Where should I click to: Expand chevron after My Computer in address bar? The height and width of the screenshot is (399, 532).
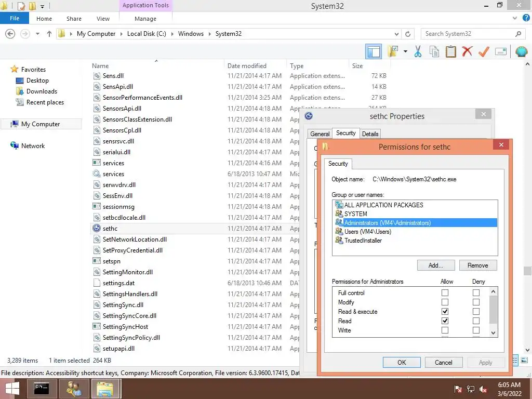[x=121, y=34]
